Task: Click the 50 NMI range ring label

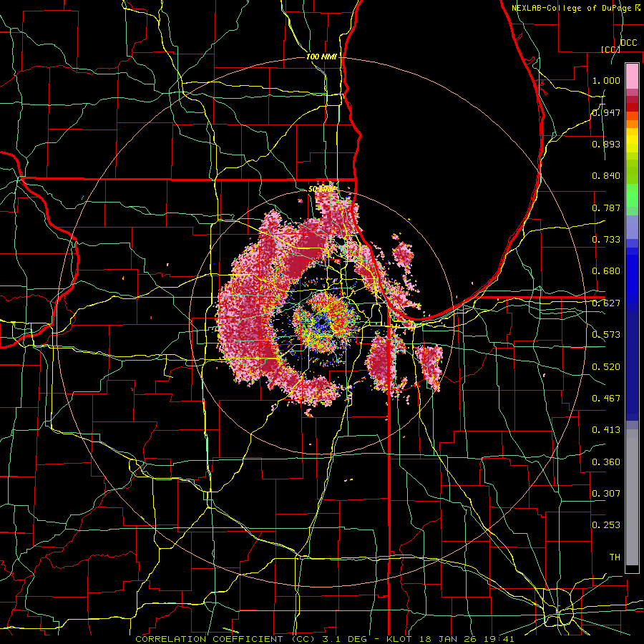Action: click(x=321, y=190)
